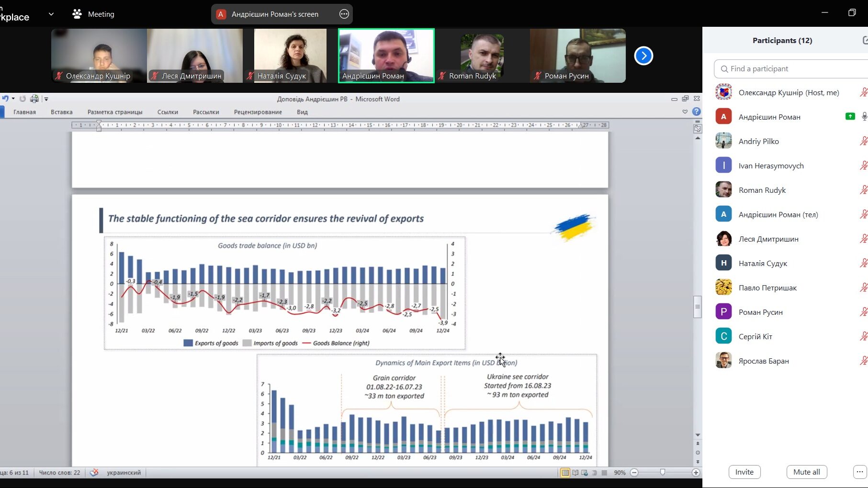The height and width of the screenshot is (488, 868).
Task: Click the Undo icon in Word toolbar
Action: tap(5, 99)
